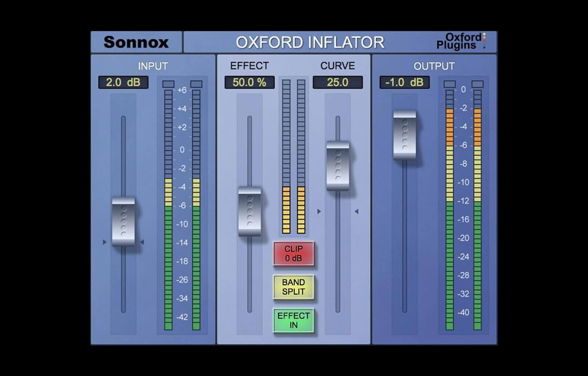Image resolution: width=588 pixels, height=376 pixels.
Task: Click the 2.0 dB INPUT value field
Action: click(123, 83)
